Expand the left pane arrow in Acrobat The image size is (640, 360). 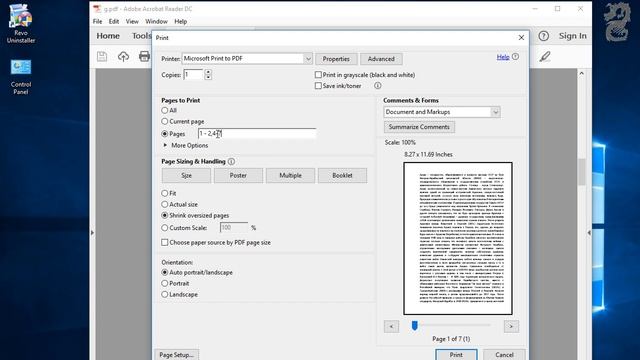tap(92, 233)
